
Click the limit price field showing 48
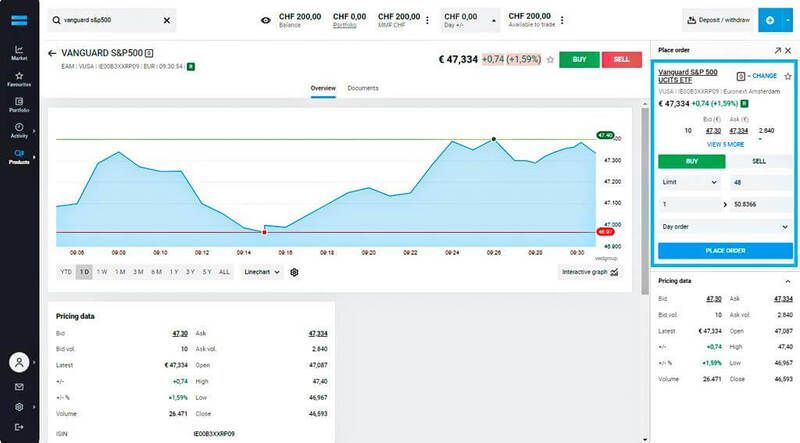761,182
